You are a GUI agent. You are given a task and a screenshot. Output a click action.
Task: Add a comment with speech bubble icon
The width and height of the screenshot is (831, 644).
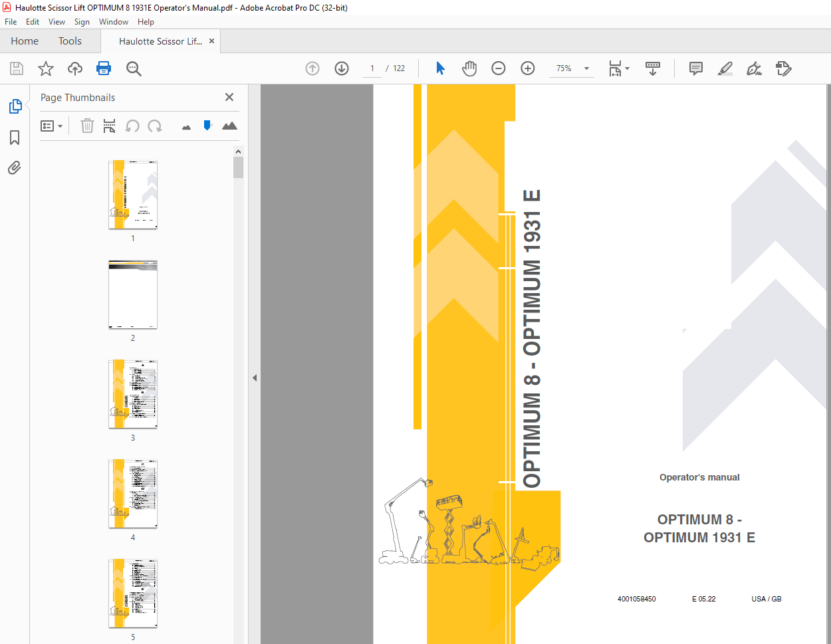[696, 68]
